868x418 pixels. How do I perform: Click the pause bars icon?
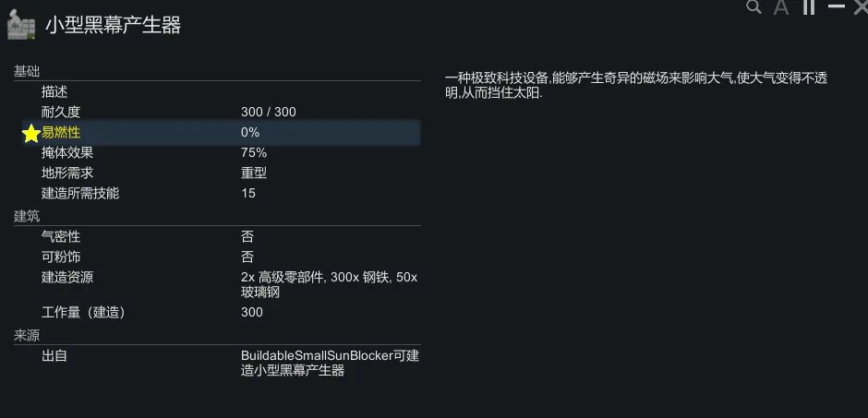pos(809,7)
